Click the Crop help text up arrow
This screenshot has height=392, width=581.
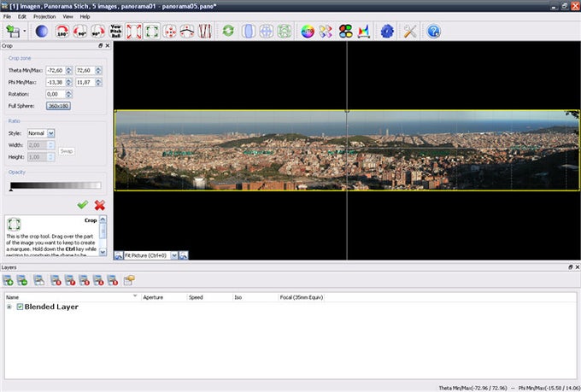[x=103, y=219]
